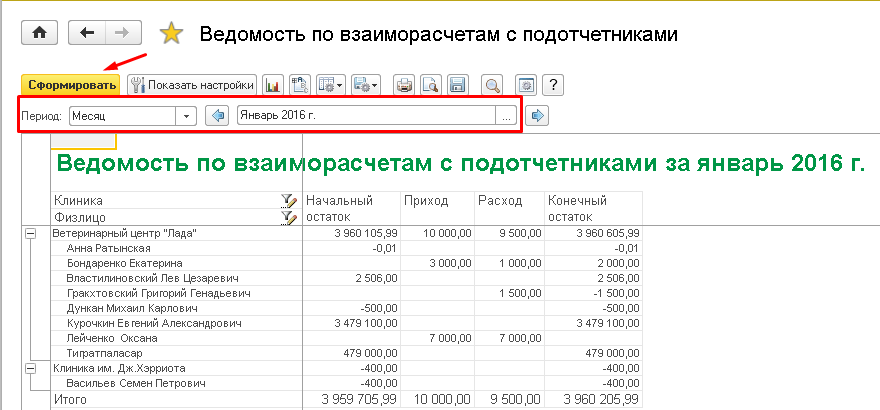Click the Январь 2016 г. period field
Screen dimensions: 880x410
[x=365, y=116]
